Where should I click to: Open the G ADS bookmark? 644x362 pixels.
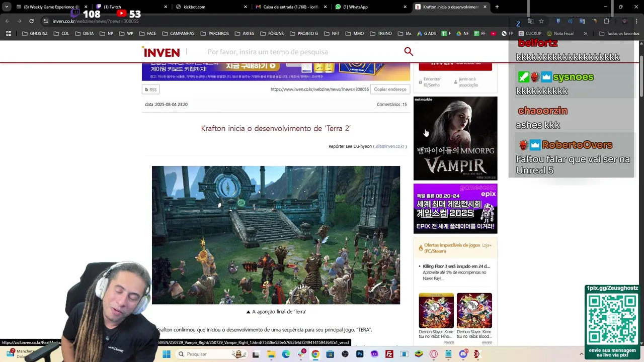click(426, 34)
